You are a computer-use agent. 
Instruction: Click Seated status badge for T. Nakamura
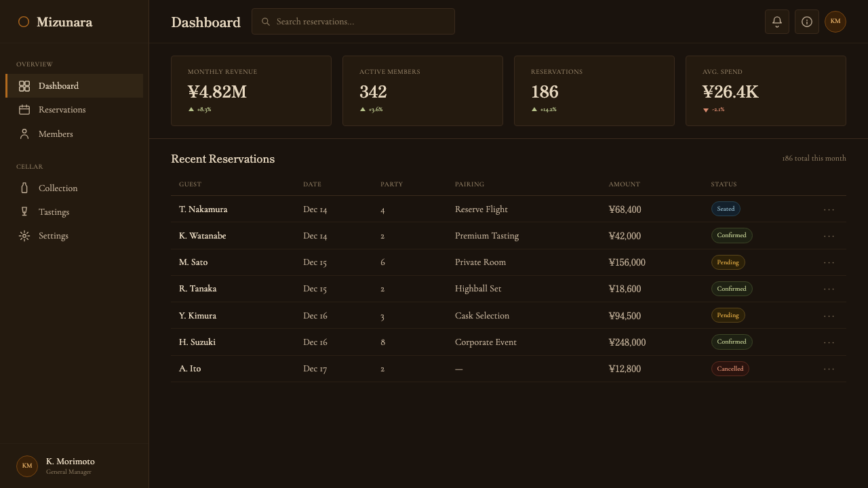(726, 209)
